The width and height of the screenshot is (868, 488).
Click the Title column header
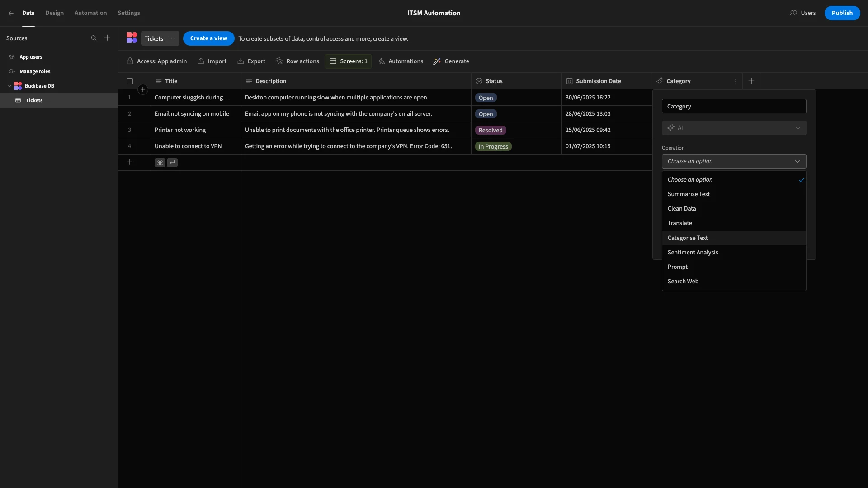pyautogui.click(x=196, y=81)
